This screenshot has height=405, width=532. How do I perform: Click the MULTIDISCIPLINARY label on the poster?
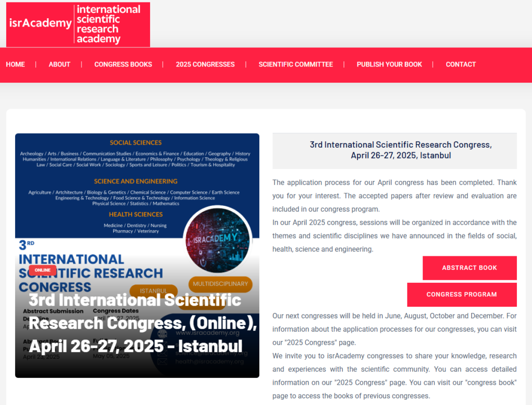pyautogui.click(x=220, y=284)
